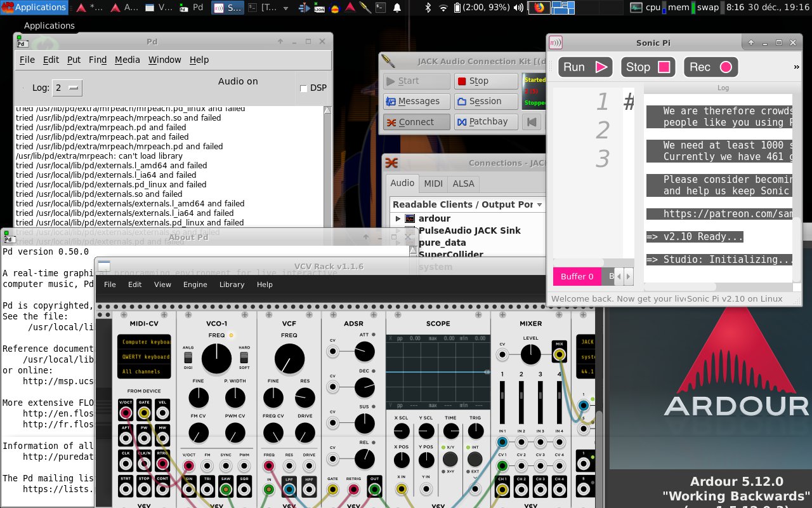Click the VCO-1 SAW output jack

point(225,490)
